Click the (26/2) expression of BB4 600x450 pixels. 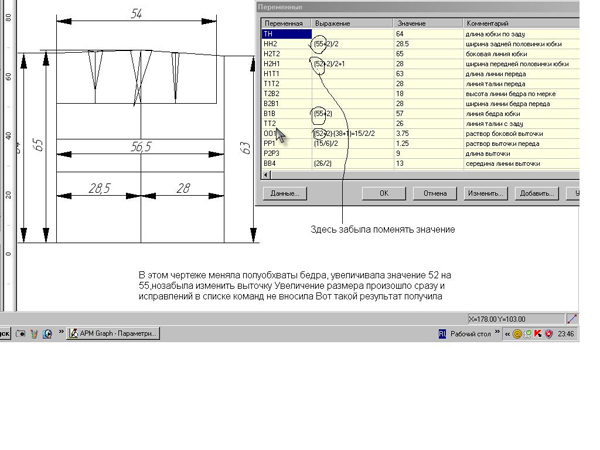tap(323, 163)
